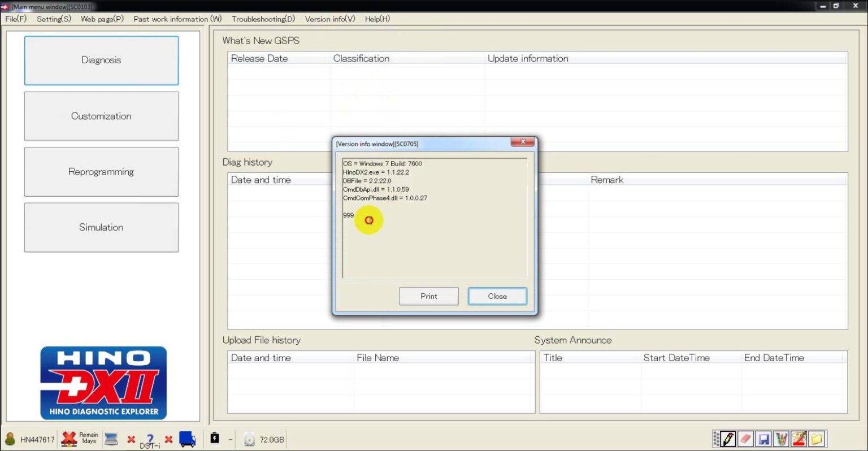Viewport: 868px width, 451px height.
Task: Open the annotation folder icon
Action: pos(816,439)
